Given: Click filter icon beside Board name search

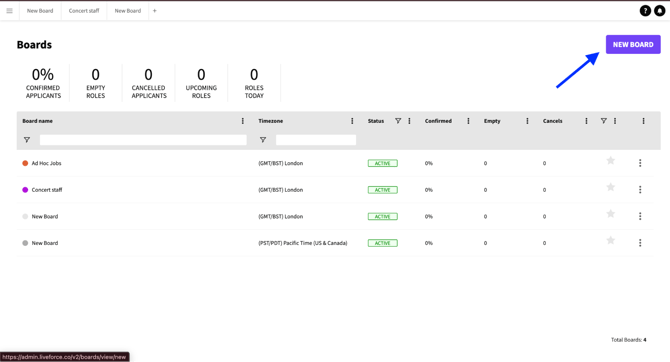Looking at the screenshot, I should tap(27, 140).
